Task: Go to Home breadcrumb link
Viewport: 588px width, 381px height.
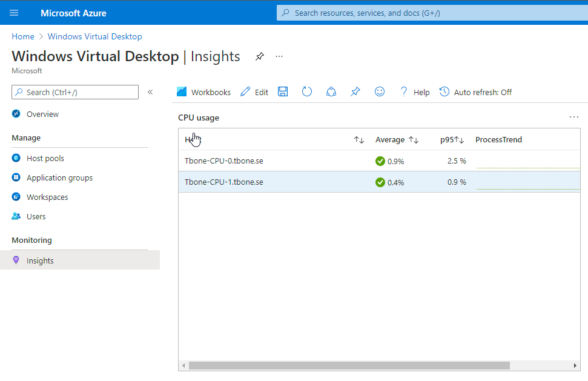Action: [23, 36]
